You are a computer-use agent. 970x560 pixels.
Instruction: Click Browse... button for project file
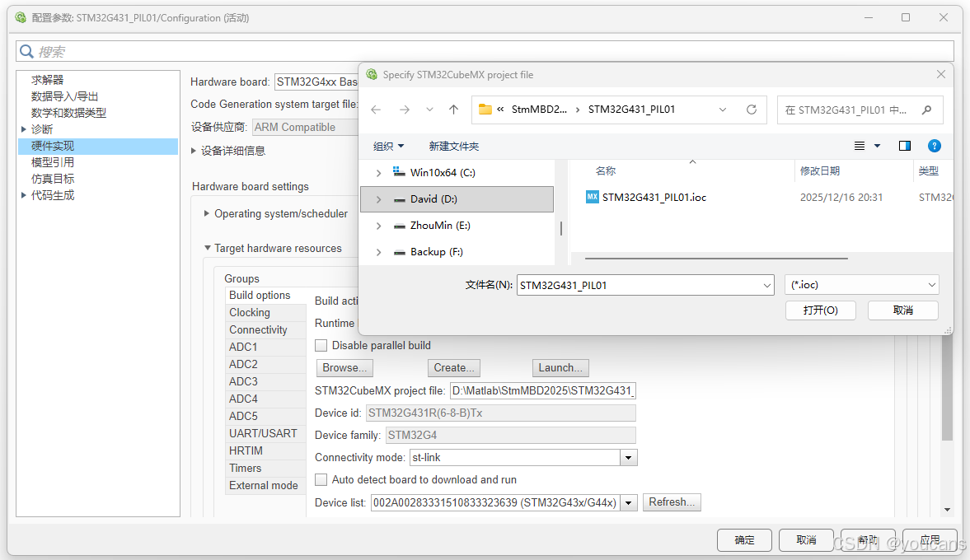point(344,368)
